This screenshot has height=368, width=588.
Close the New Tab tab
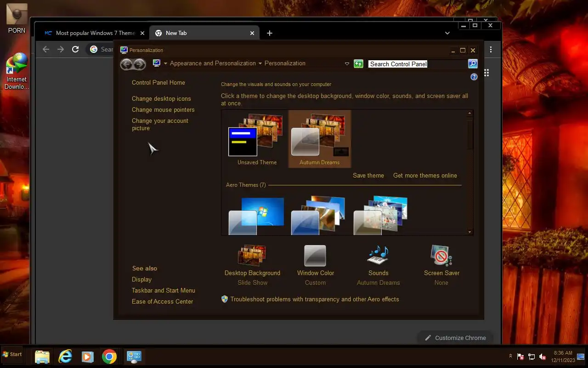[252, 33]
